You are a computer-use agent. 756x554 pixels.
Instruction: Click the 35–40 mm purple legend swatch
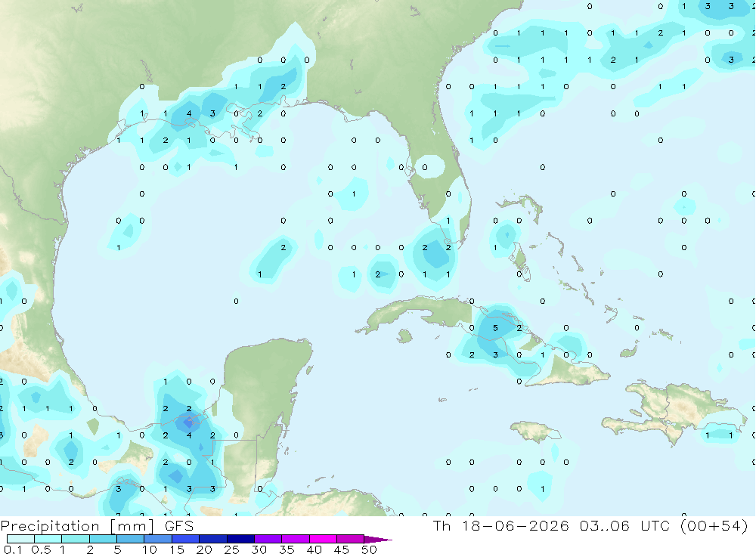click(x=296, y=539)
